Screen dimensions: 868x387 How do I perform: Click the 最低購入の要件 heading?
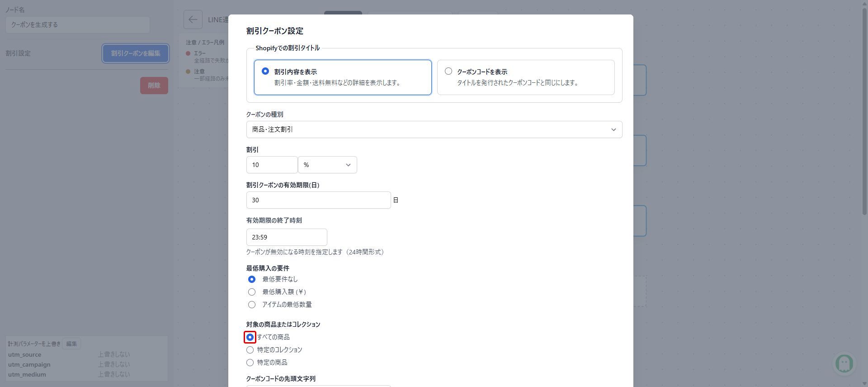click(x=268, y=268)
